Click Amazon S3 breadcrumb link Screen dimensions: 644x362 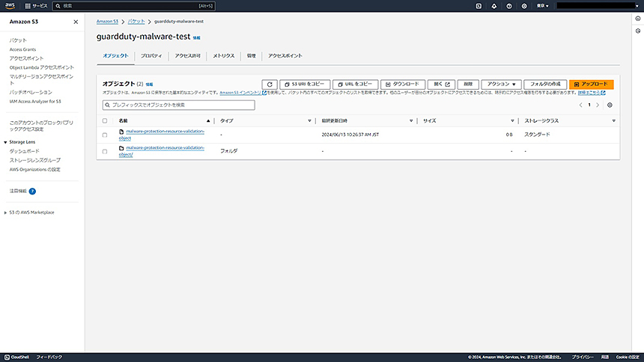click(x=107, y=22)
